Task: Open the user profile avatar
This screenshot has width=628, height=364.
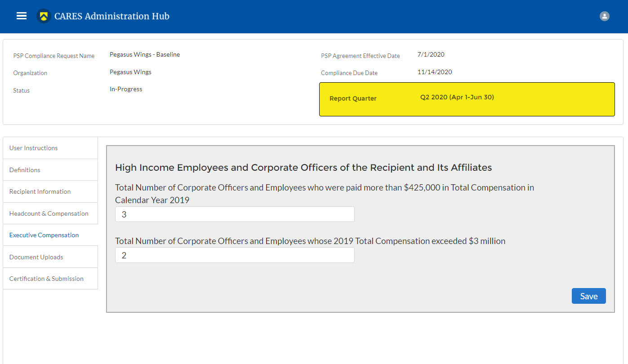Action: (x=604, y=16)
